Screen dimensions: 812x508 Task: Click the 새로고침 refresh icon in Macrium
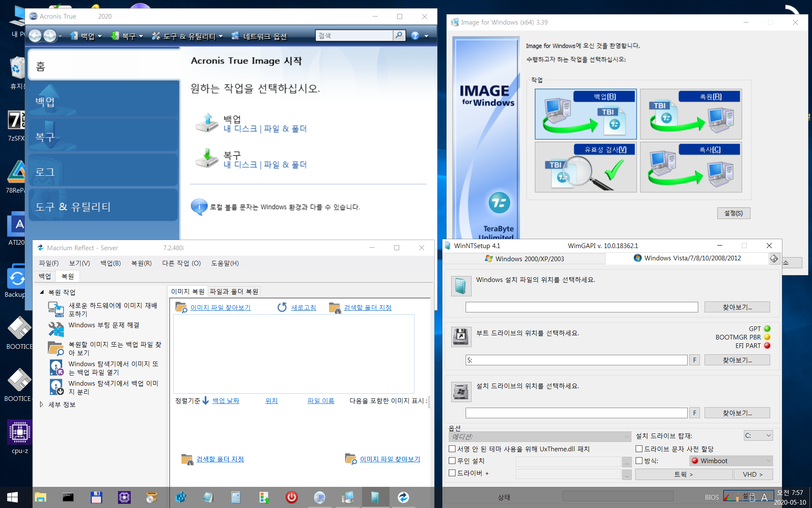[x=282, y=307]
